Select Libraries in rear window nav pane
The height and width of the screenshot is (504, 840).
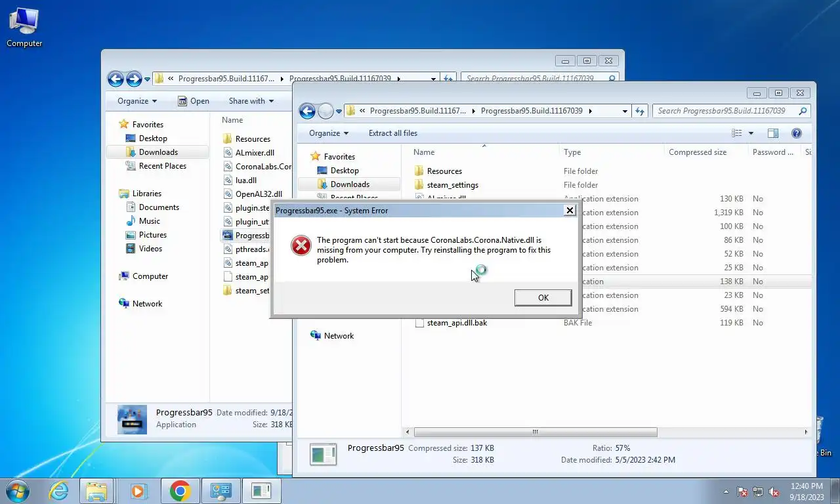coord(146,194)
